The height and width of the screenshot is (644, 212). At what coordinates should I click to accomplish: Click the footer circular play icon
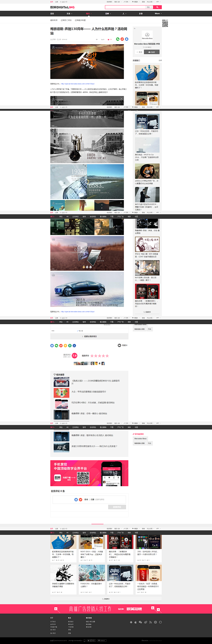coord(155,622)
